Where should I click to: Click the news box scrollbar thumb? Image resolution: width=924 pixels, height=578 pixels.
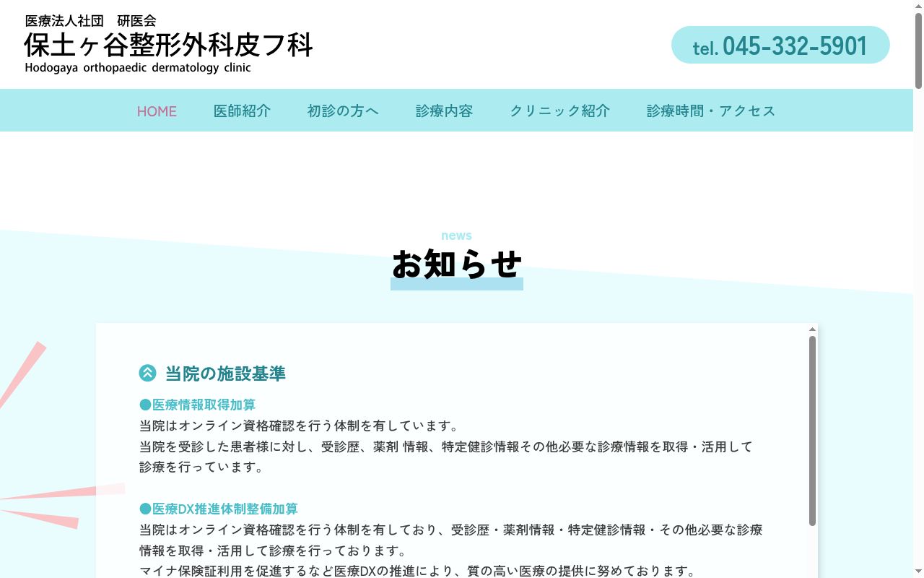[812, 431]
